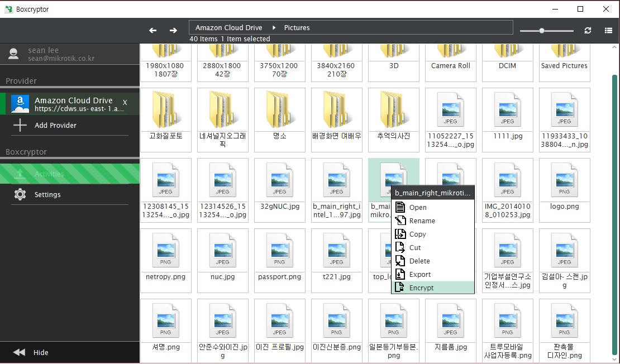The height and width of the screenshot is (364, 620).
Task: Select the 셔명.png file
Action: click(x=166, y=331)
